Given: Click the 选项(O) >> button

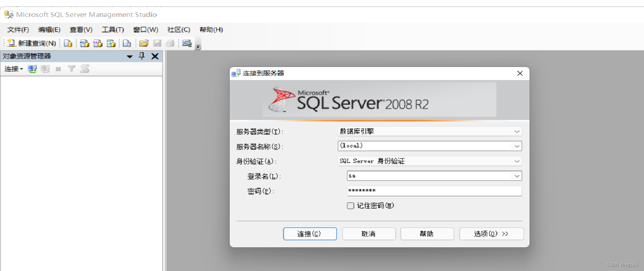Looking at the screenshot, I should [491, 234].
